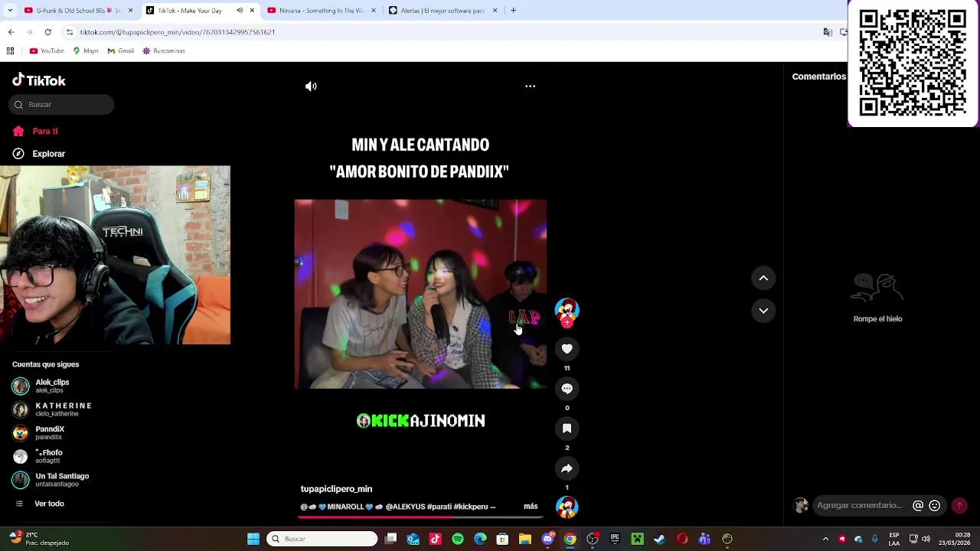Open Steam from the taskbar
The width and height of the screenshot is (980, 551).
click(659, 539)
